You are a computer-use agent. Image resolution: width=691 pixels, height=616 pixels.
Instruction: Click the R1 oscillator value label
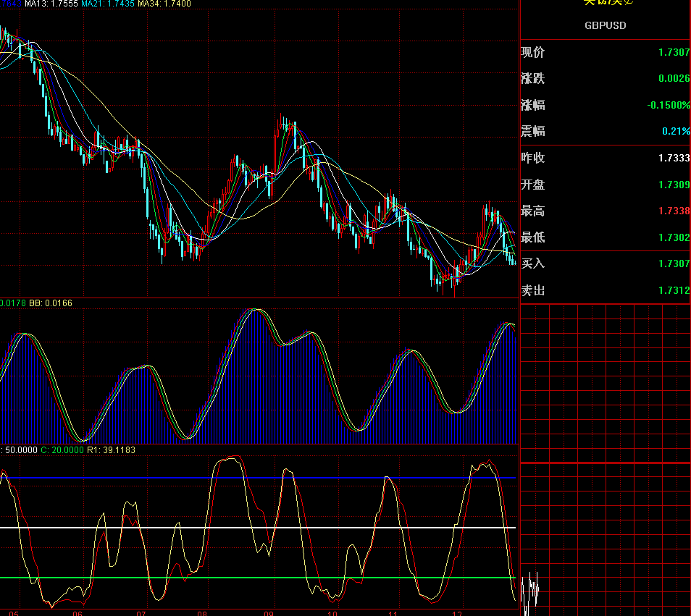pyautogui.click(x=111, y=450)
